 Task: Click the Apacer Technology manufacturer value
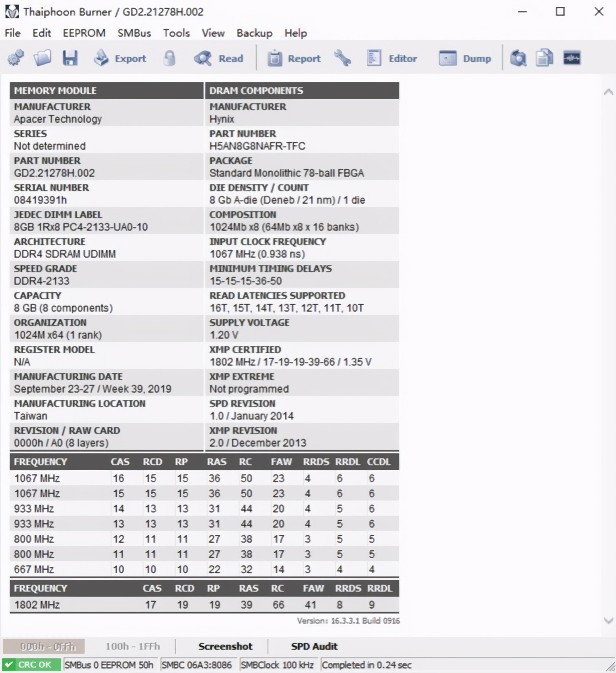[58, 119]
